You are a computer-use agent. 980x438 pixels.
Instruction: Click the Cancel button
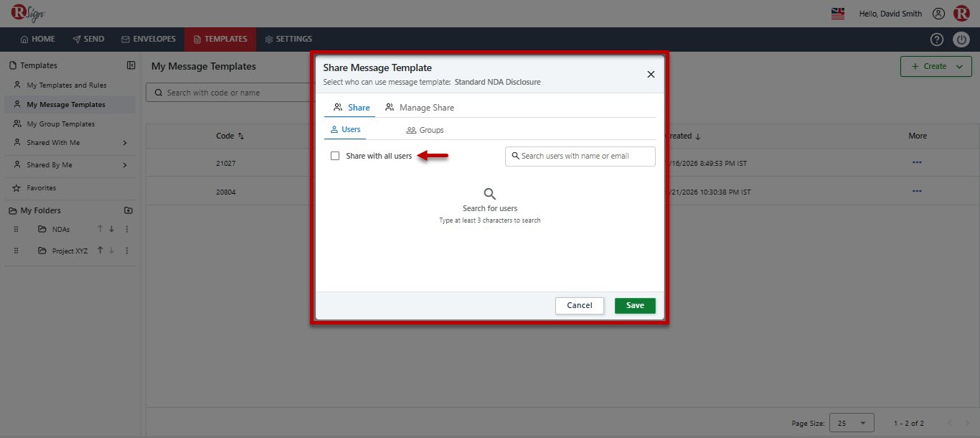(x=580, y=305)
